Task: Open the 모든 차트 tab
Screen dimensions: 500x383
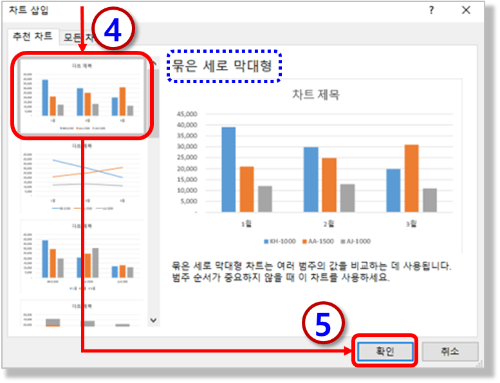Action: (x=78, y=37)
